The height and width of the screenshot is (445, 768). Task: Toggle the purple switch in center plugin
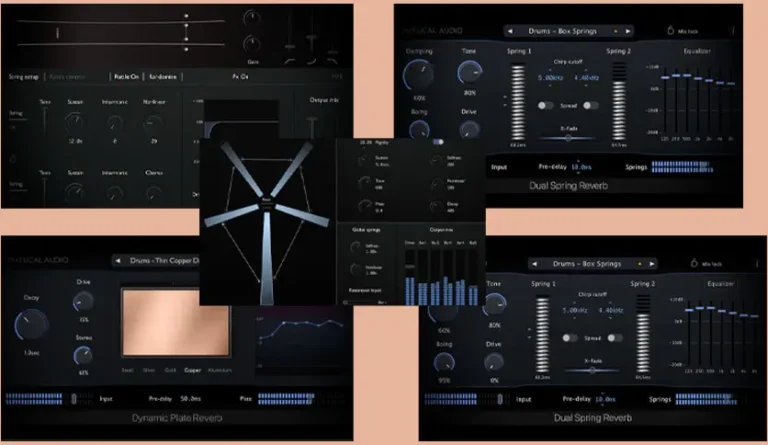pyautogui.click(x=437, y=143)
